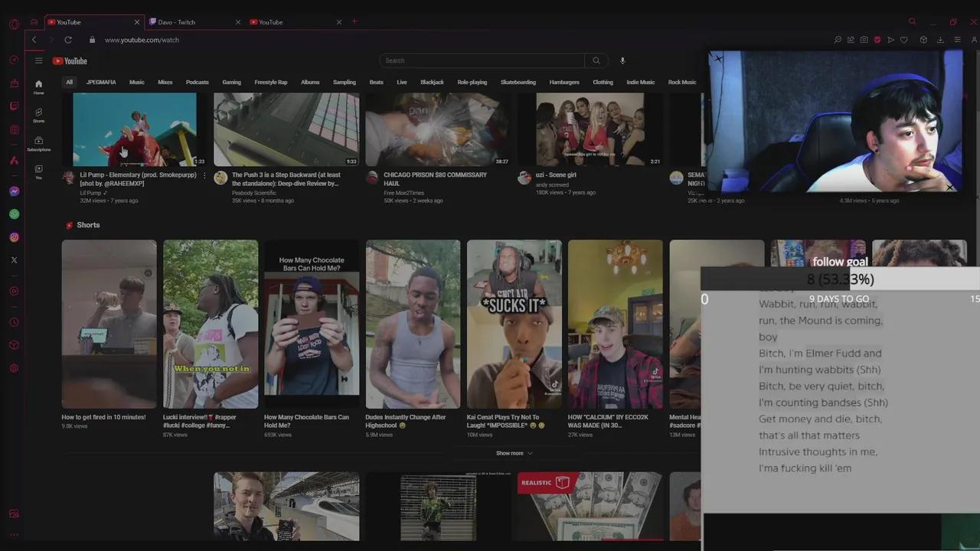The height and width of the screenshot is (551, 980).
Task: Click the address bar padlock icon
Action: click(x=92, y=40)
